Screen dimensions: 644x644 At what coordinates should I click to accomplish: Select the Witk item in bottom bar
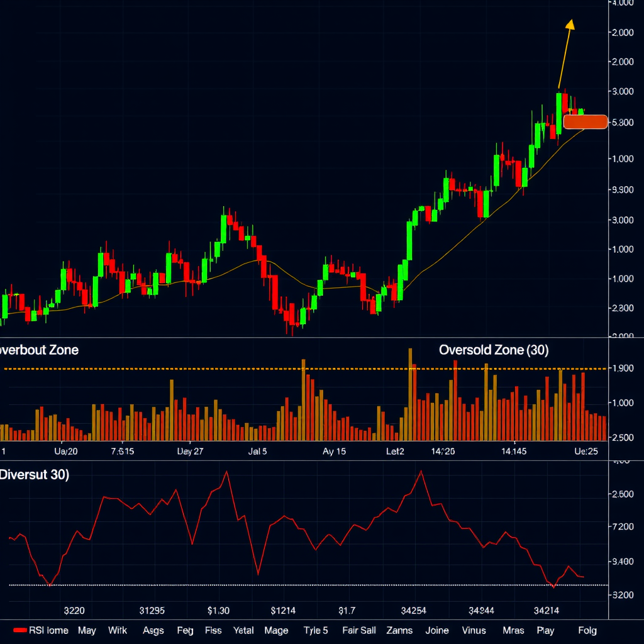(118, 630)
